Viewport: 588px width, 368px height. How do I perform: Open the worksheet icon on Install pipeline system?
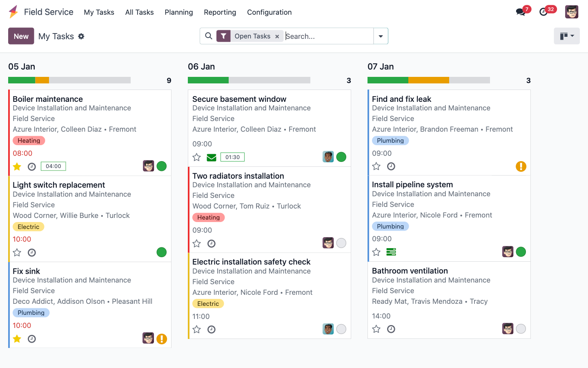tap(391, 252)
